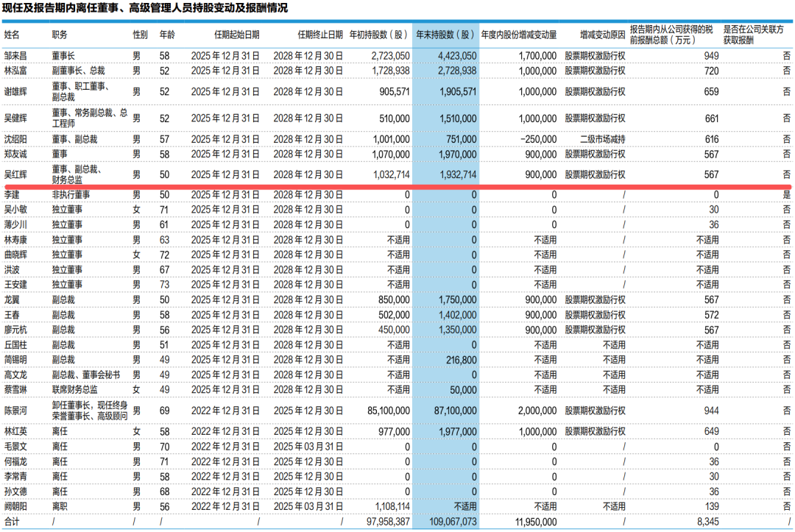Click the name 郑友诚

15,154
